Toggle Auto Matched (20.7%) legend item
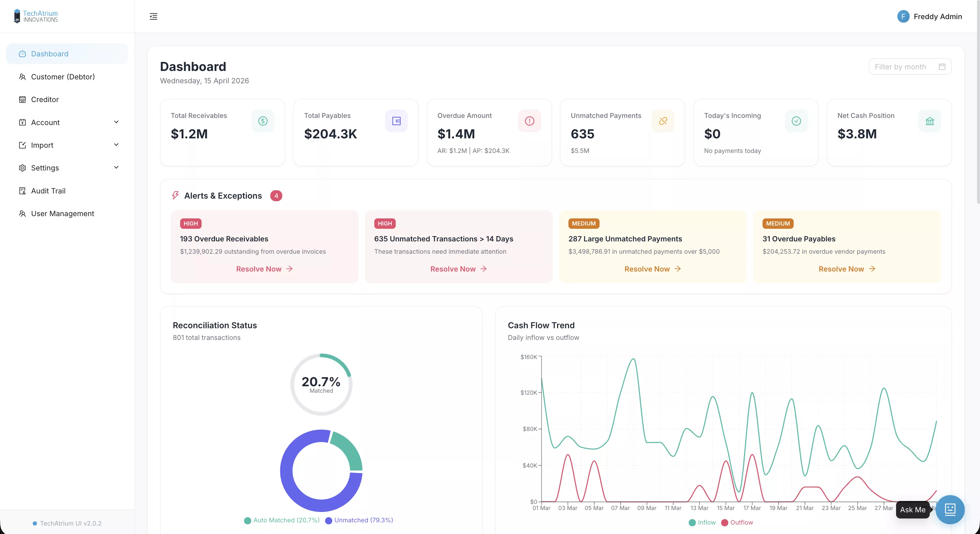Viewport: 980px width, 534px height. pos(282,520)
